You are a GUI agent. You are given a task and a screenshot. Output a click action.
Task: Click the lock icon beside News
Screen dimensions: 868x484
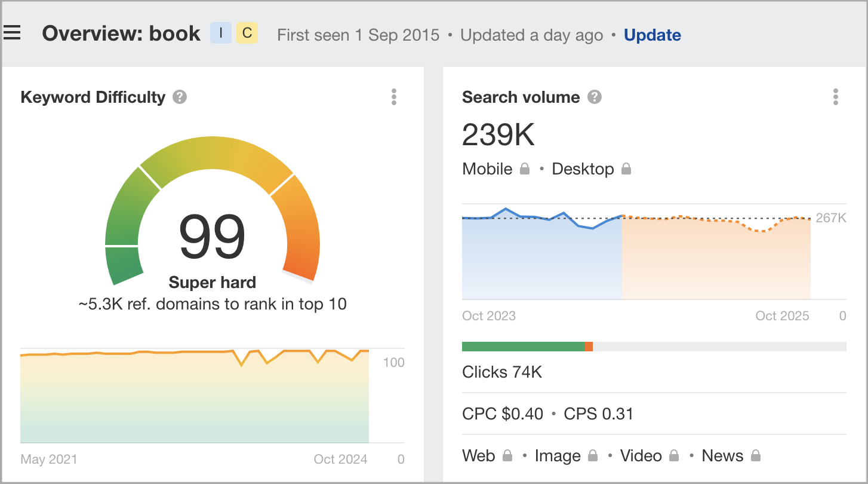(x=755, y=456)
